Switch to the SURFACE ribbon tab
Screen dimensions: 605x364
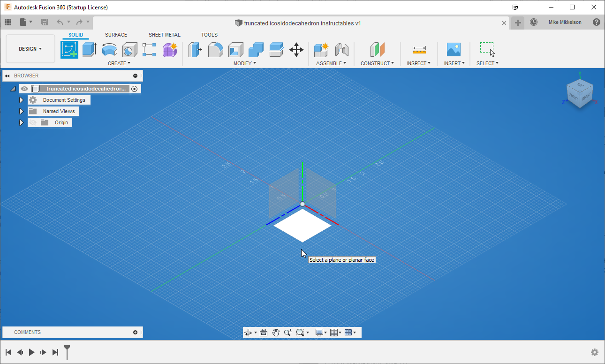(x=116, y=35)
